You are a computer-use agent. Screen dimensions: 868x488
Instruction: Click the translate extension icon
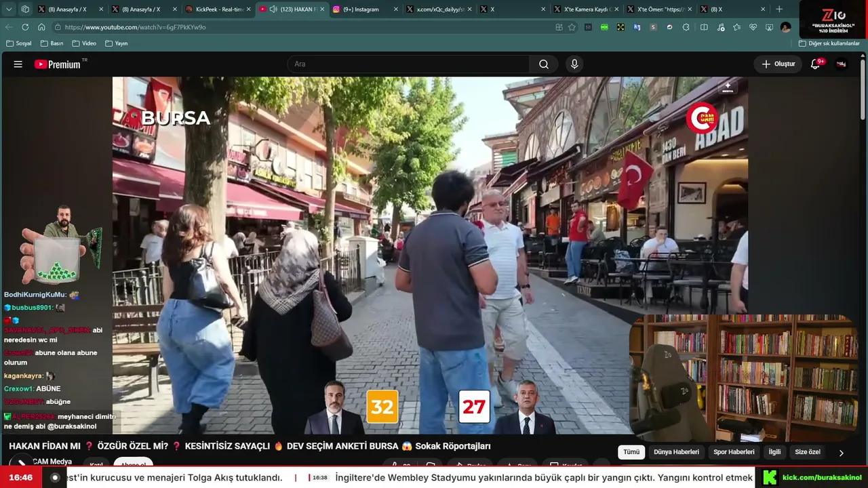click(637, 27)
